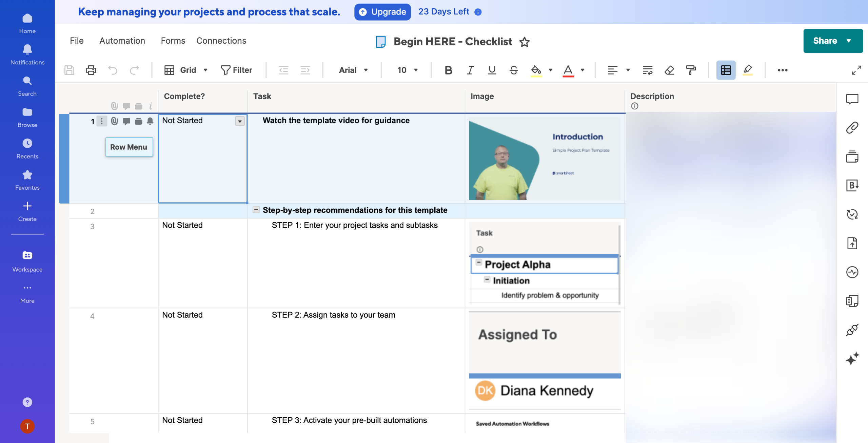Toggle bold formatting

(x=448, y=70)
